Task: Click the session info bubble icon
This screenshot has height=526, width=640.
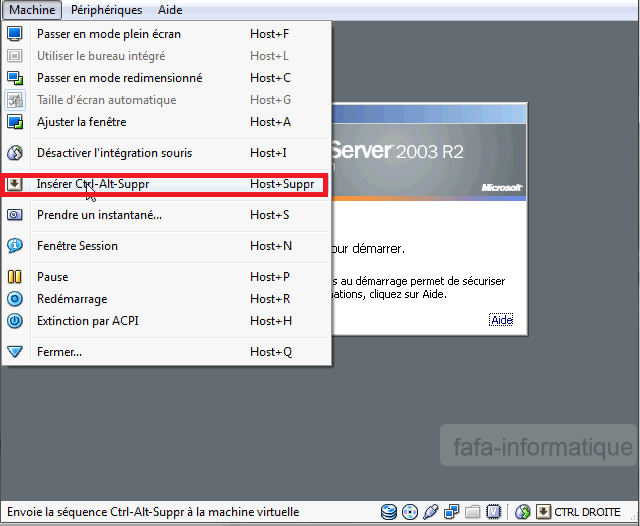Action: point(15,246)
